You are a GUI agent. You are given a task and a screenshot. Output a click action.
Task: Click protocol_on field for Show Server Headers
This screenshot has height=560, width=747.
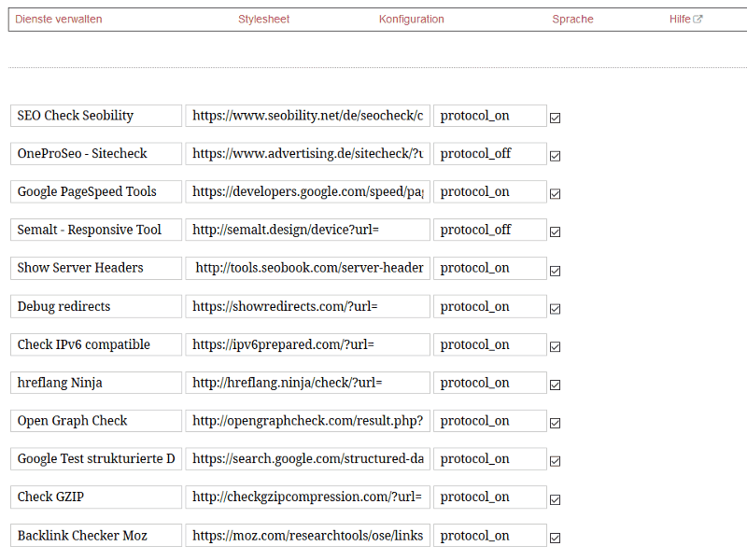tap(489, 268)
